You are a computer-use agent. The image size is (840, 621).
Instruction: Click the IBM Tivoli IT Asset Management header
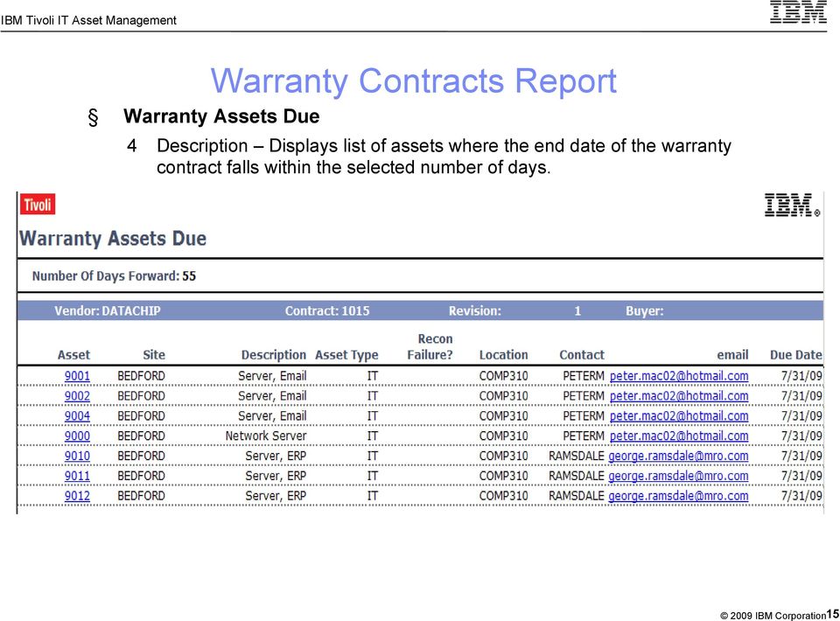(x=89, y=20)
